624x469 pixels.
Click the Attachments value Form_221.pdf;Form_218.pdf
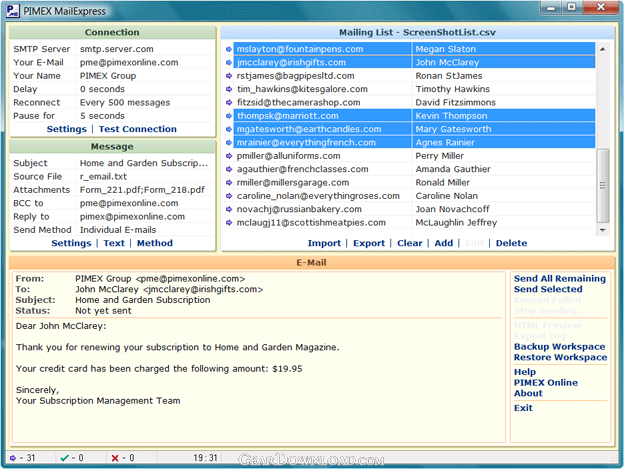pyautogui.click(x=142, y=190)
